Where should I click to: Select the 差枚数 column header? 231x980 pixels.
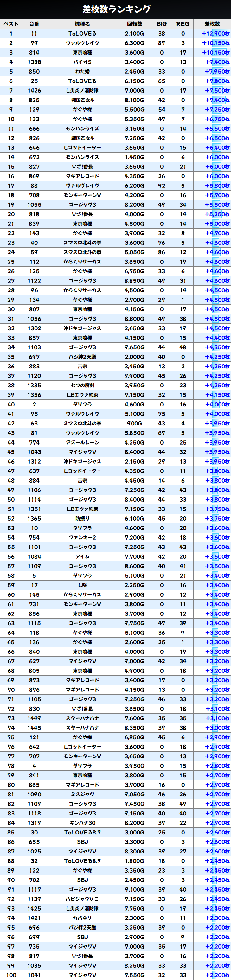click(x=212, y=24)
